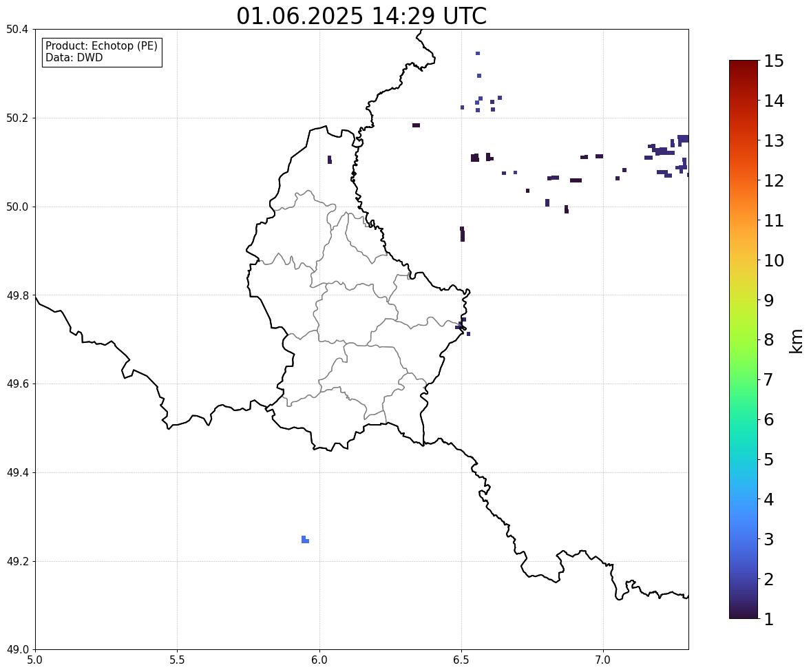Click the "Product: Echotop (PE)" legend line
Screen dimensions: 811x672
pos(101,46)
